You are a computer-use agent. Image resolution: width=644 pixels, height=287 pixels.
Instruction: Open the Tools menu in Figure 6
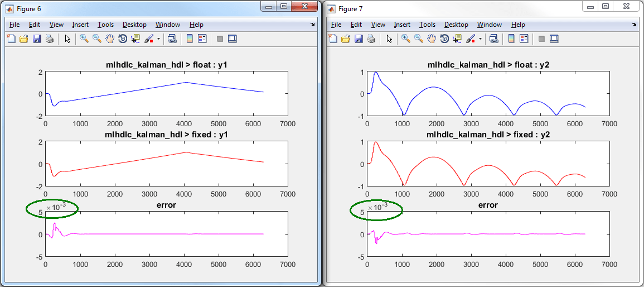105,25
